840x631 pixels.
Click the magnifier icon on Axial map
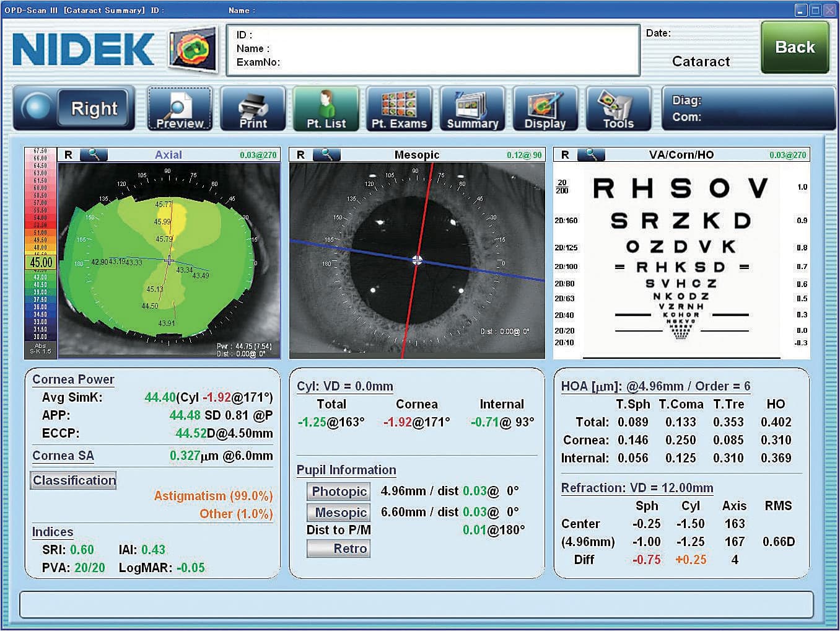[x=94, y=154]
